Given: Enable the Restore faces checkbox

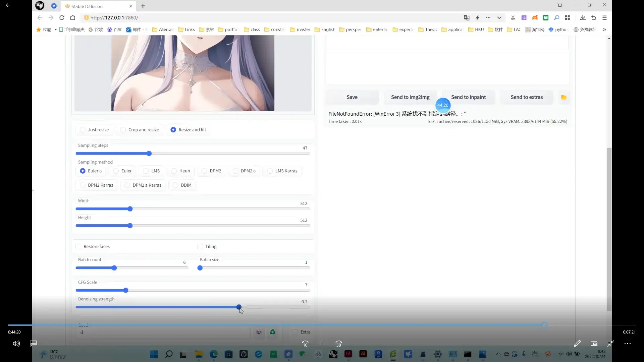Looking at the screenshot, I should point(78,246).
